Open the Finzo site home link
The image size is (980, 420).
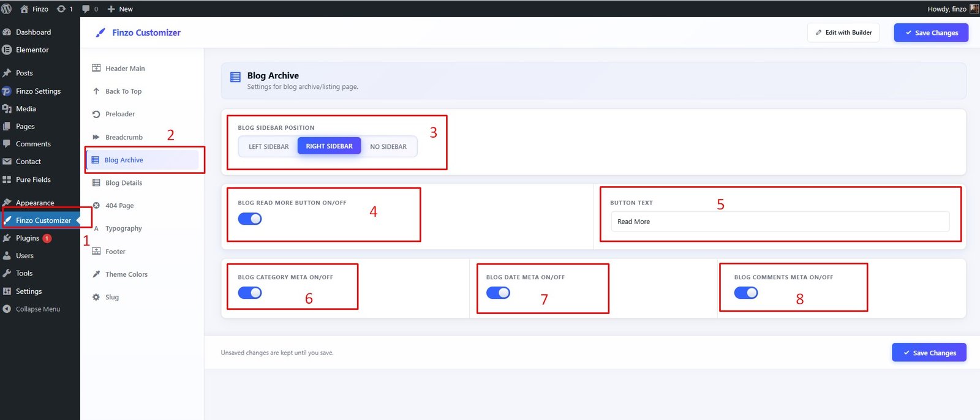coord(34,9)
